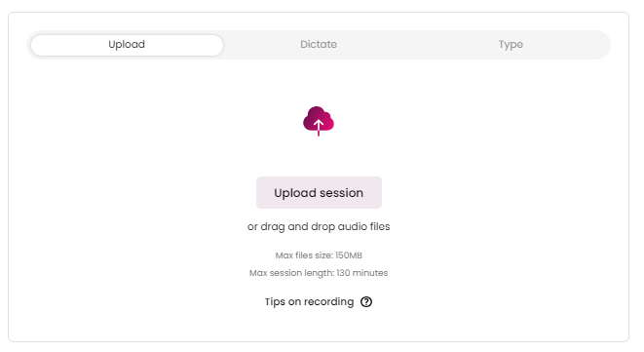Viewport: 644px width, 352px height.
Task: Click the word 'session' on the upload button
Action: point(341,193)
